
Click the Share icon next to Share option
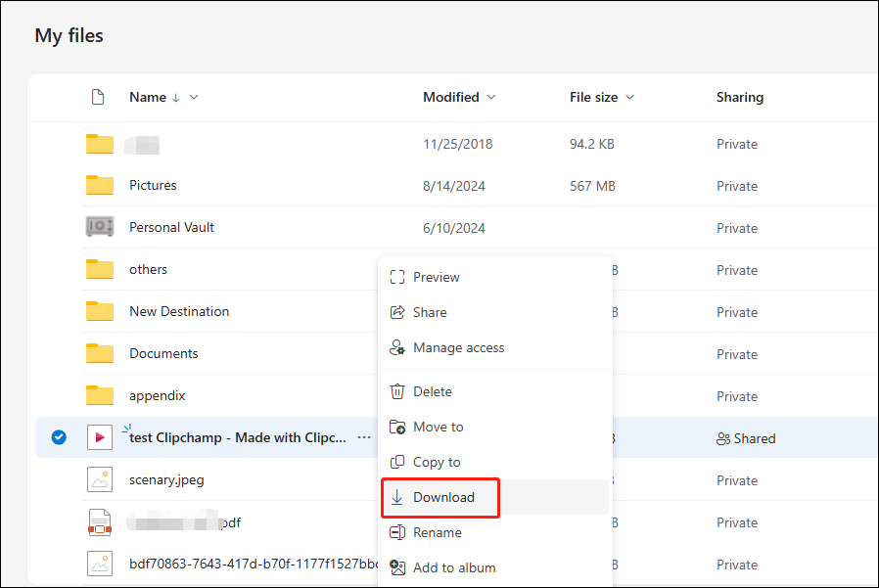(x=397, y=312)
